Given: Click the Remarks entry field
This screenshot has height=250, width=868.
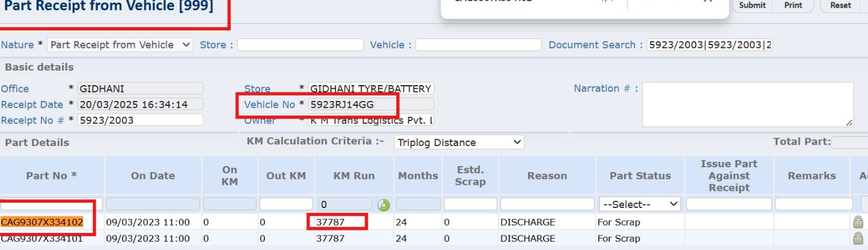Looking at the screenshot, I should (811, 204).
